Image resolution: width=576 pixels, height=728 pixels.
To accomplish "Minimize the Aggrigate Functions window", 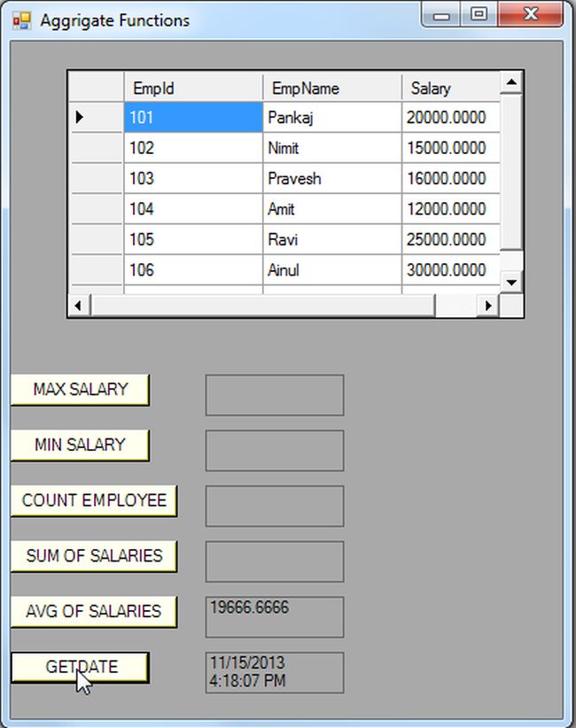I will (x=441, y=15).
